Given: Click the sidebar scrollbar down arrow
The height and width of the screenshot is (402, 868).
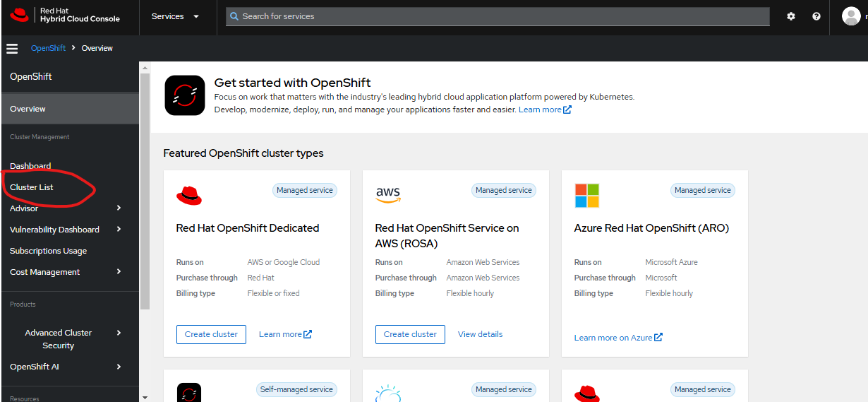Looking at the screenshot, I should point(145,397).
